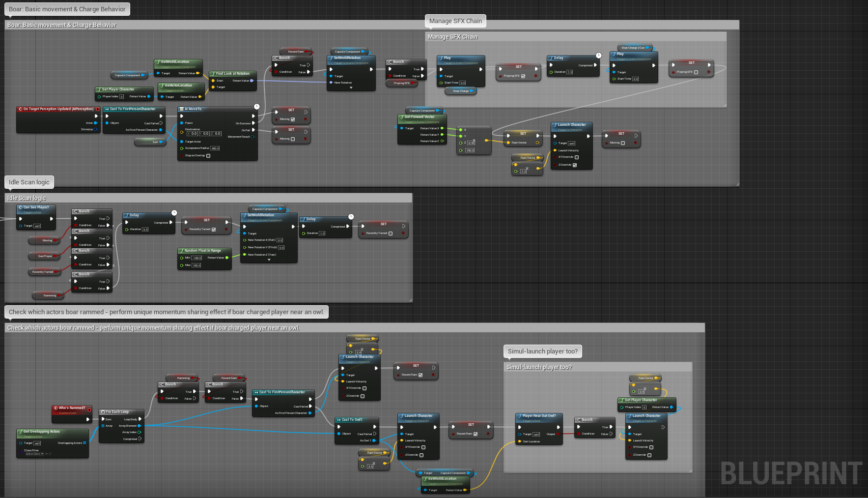Click the Min -180.0 field on Random Float
The width and height of the screenshot is (868, 498).
coord(196,258)
